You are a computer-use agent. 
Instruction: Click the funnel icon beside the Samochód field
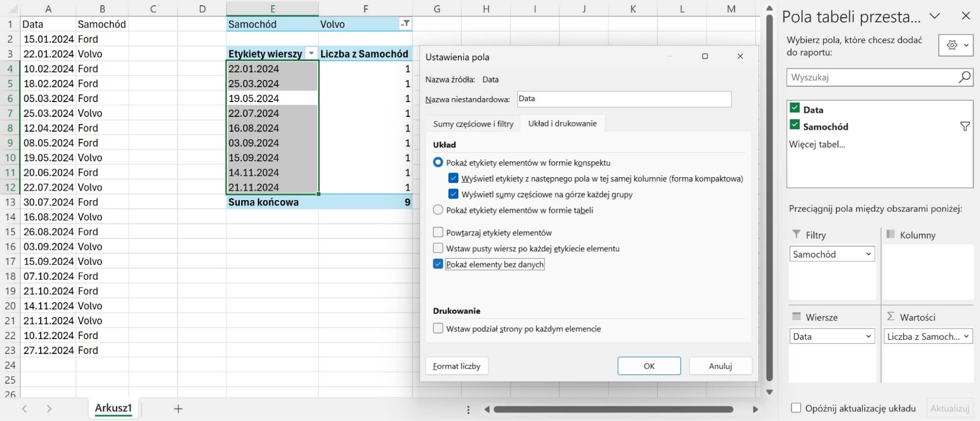(964, 127)
